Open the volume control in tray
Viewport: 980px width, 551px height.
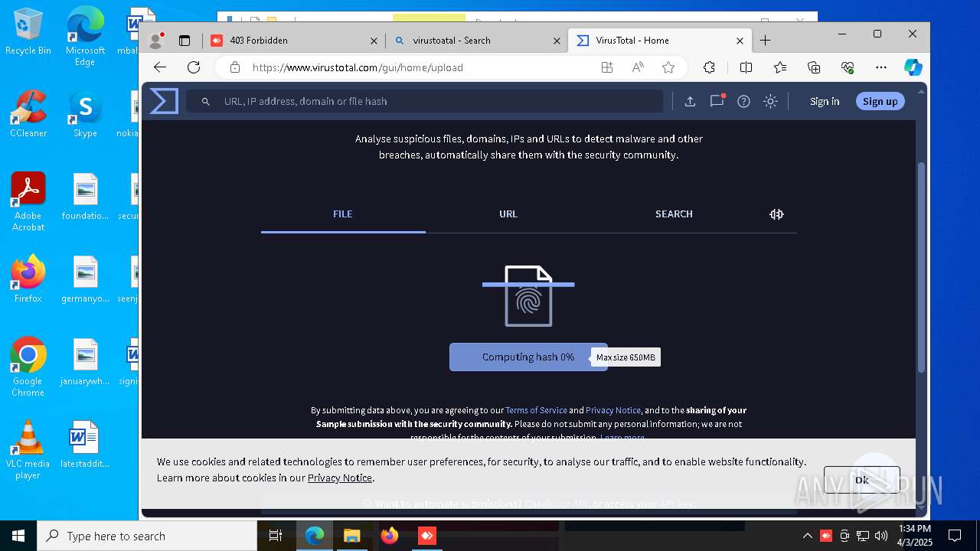click(x=880, y=536)
